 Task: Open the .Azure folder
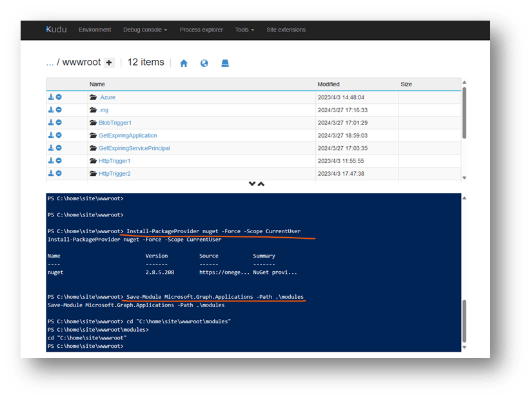point(107,97)
